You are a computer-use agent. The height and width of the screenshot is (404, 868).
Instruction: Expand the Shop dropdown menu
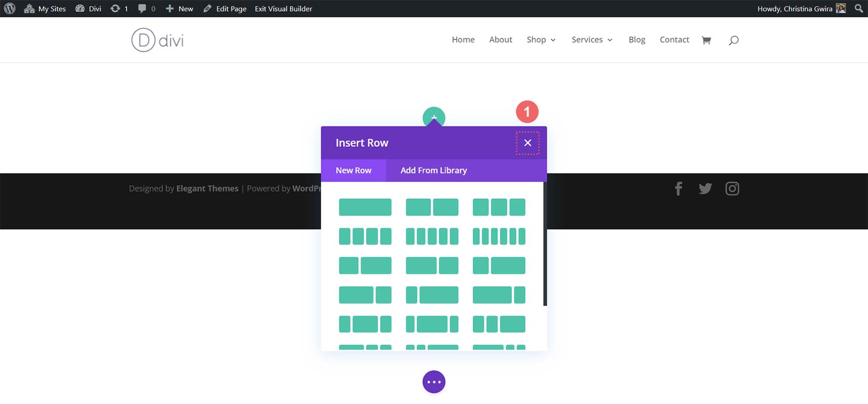541,40
